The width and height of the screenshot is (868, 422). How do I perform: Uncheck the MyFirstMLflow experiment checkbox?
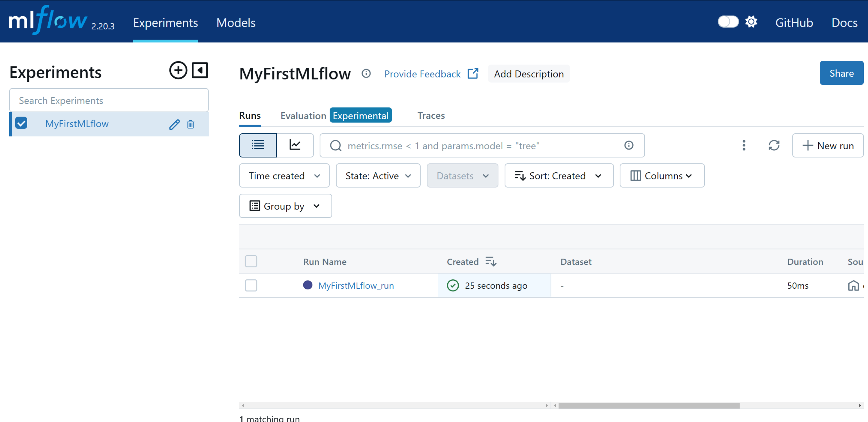pos(22,123)
